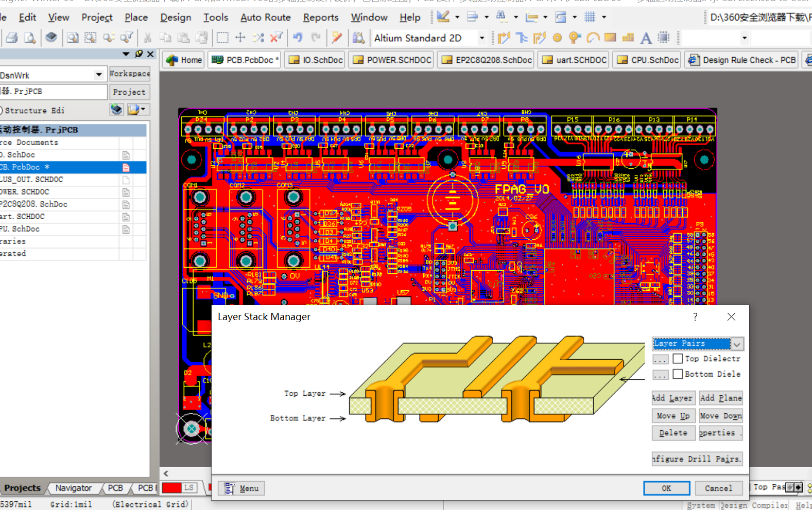Click the Bottom Dielectric ellipsis properties button

tap(660, 375)
